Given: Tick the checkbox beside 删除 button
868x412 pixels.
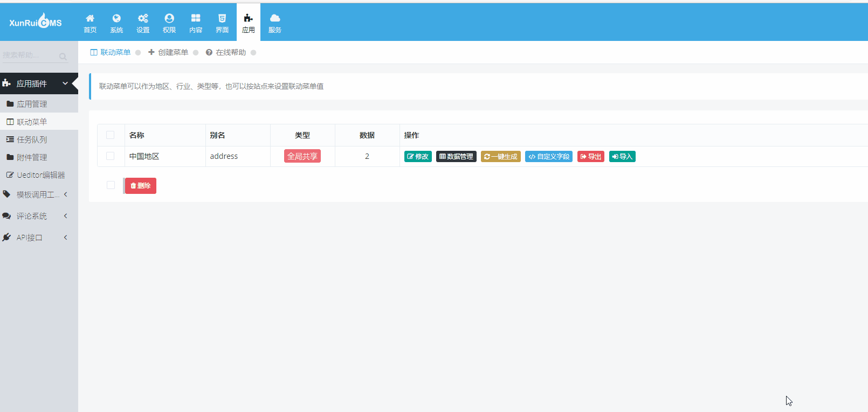Looking at the screenshot, I should tap(111, 185).
